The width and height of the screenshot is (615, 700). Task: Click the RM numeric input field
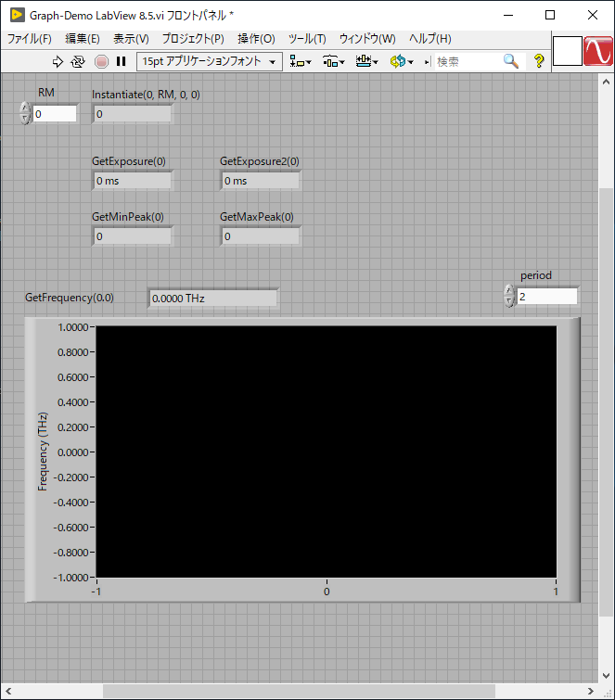(x=55, y=114)
